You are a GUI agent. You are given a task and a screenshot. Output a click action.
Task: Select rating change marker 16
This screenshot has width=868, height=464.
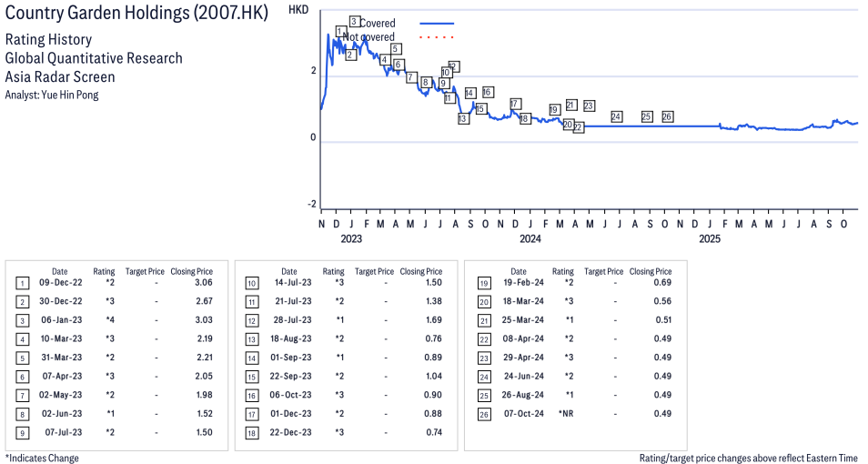click(x=488, y=92)
